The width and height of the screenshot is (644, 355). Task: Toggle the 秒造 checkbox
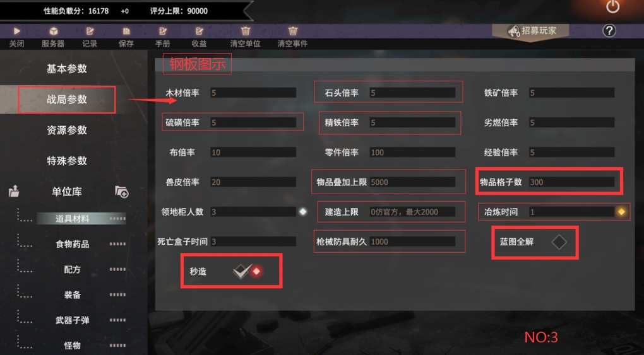pos(241,271)
